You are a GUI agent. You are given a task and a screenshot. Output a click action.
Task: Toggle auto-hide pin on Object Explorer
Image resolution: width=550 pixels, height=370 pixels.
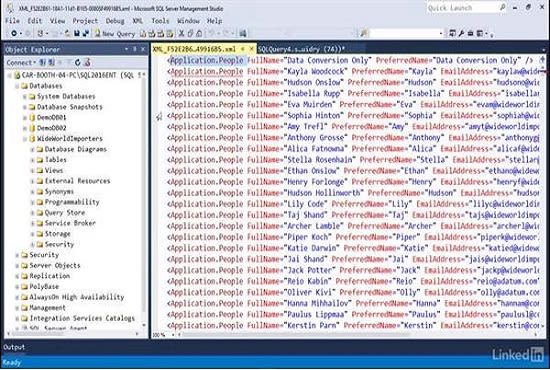135,49
